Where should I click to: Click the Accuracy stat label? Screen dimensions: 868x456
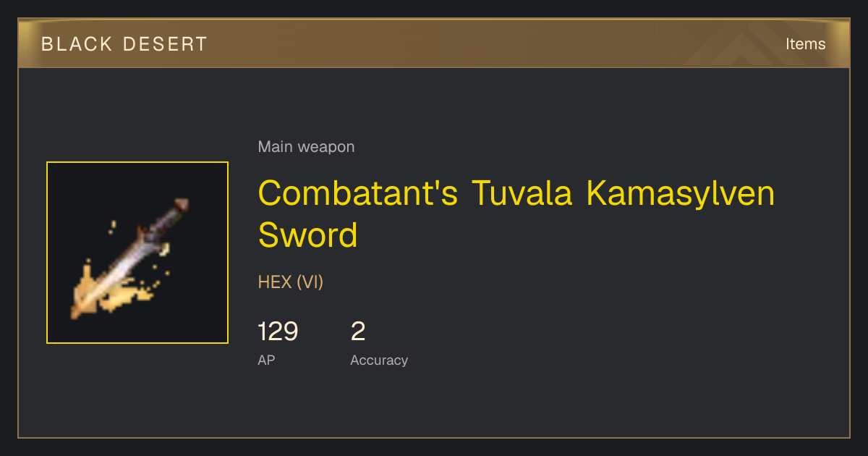[x=379, y=360]
